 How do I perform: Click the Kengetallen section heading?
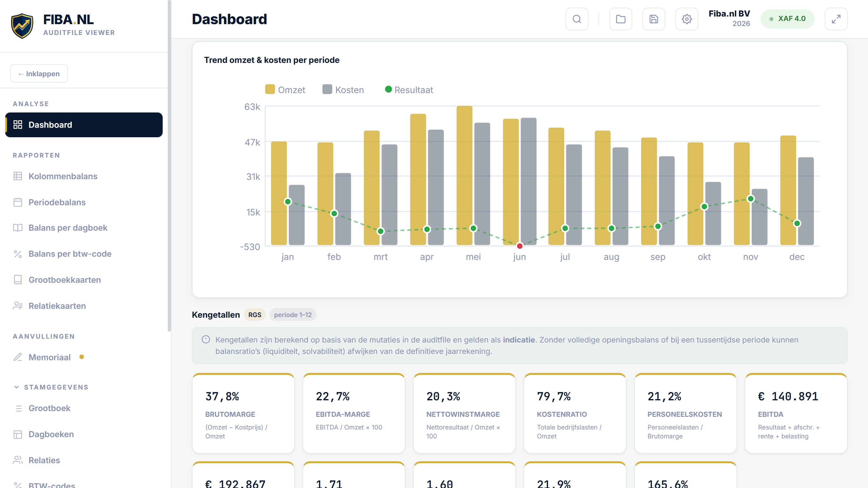click(x=216, y=315)
